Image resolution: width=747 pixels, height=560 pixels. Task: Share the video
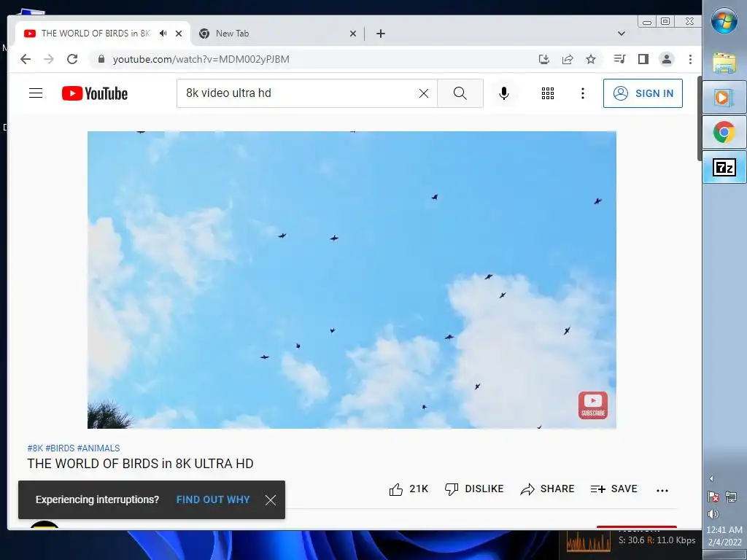coord(547,489)
